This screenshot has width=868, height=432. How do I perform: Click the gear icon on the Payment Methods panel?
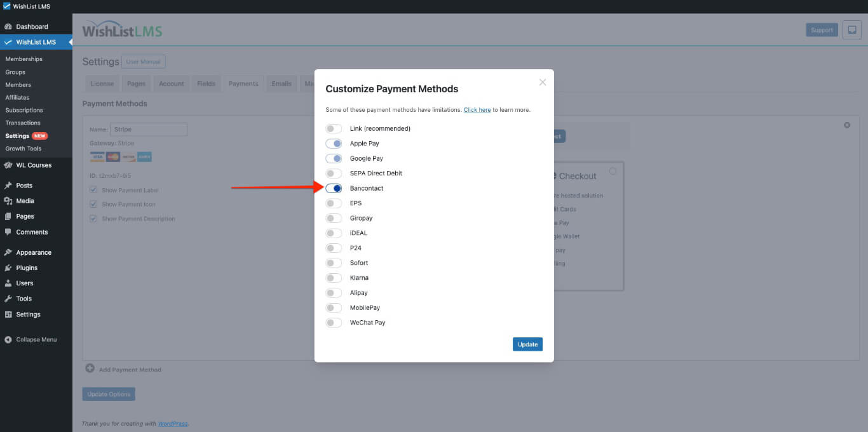[x=846, y=125]
